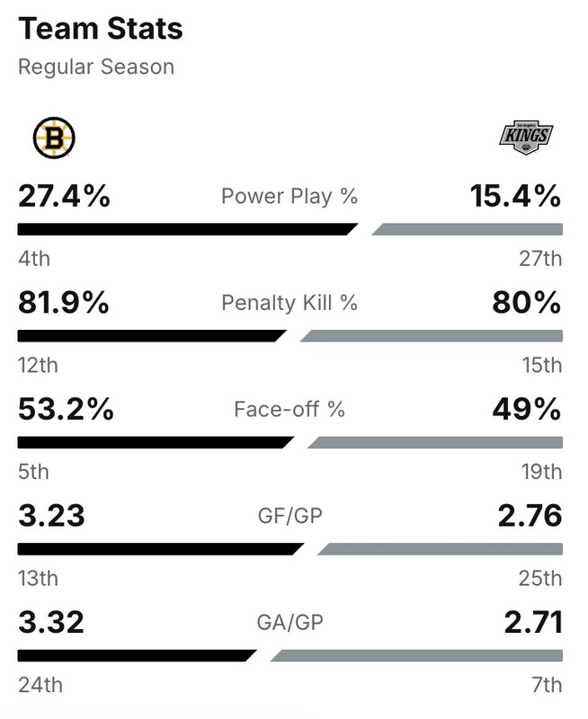Click the Regular Season subtitle
Viewport: 588px width, 719px height.
96,67
